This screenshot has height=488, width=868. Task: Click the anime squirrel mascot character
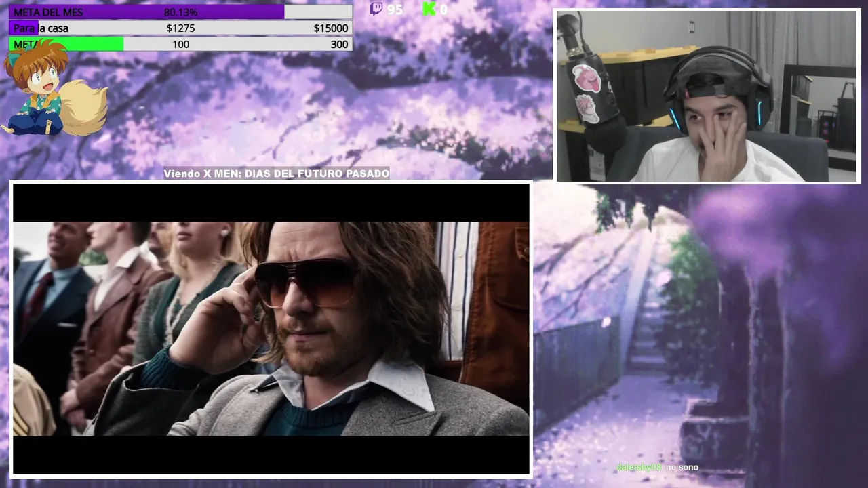pos(54,88)
